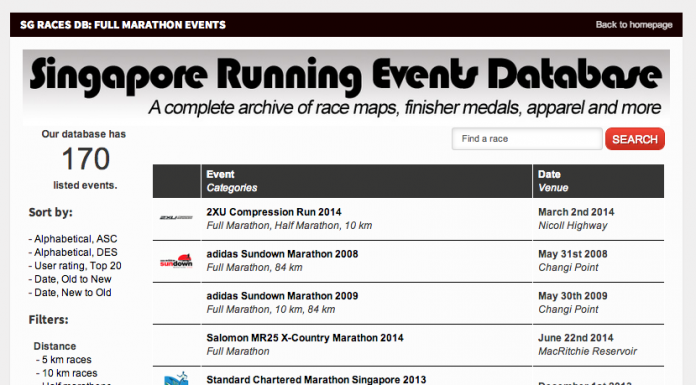Filter by 5 km races

point(63,359)
